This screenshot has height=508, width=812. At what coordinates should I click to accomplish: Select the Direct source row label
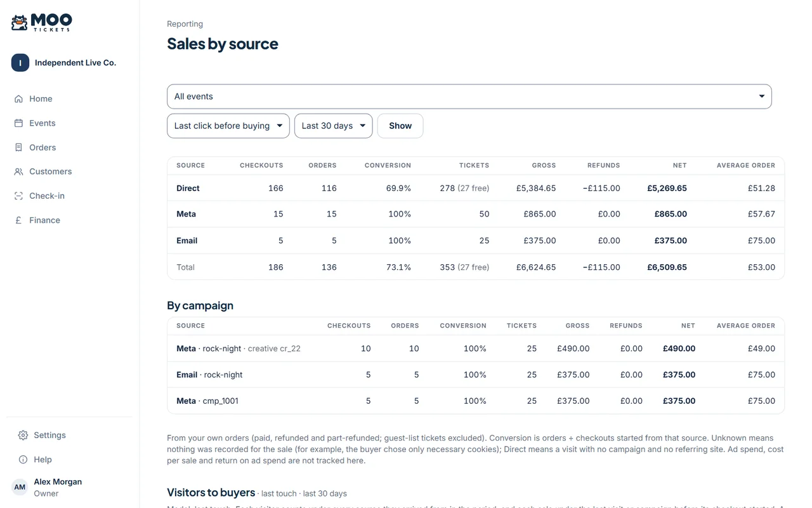coord(188,188)
